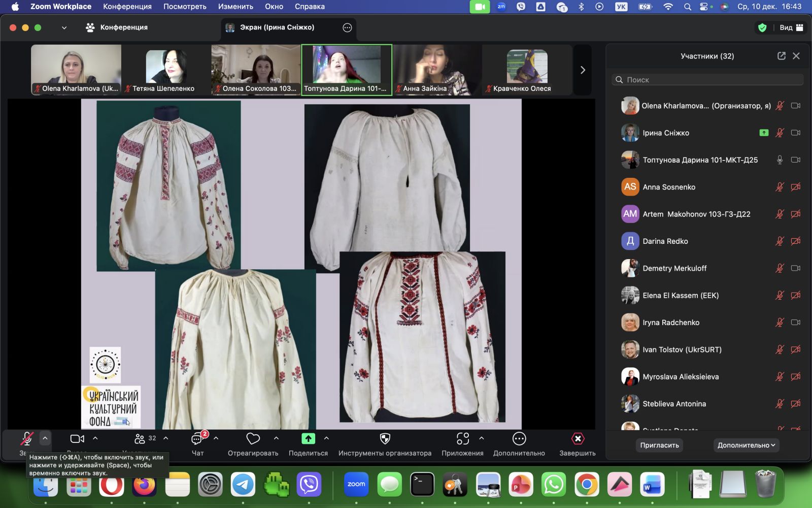This screenshot has width=812, height=508.
Task: Open the Справка menu
Action: [310, 7]
